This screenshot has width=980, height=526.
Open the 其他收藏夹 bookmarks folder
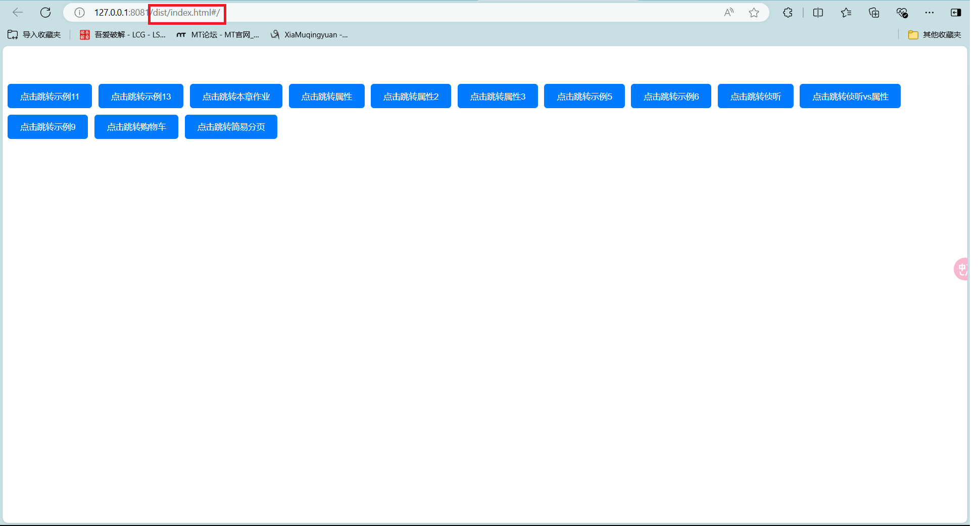pyautogui.click(x=935, y=35)
